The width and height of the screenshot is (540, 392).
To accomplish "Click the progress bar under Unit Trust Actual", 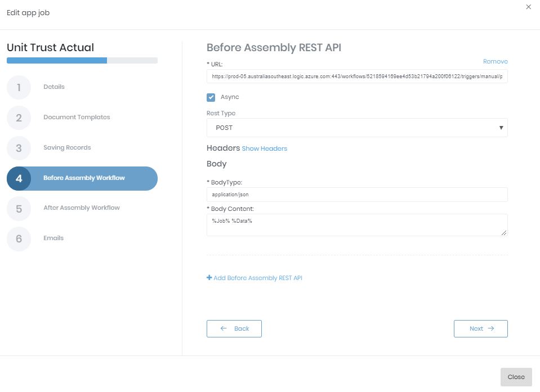I will click(x=82, y=60).
